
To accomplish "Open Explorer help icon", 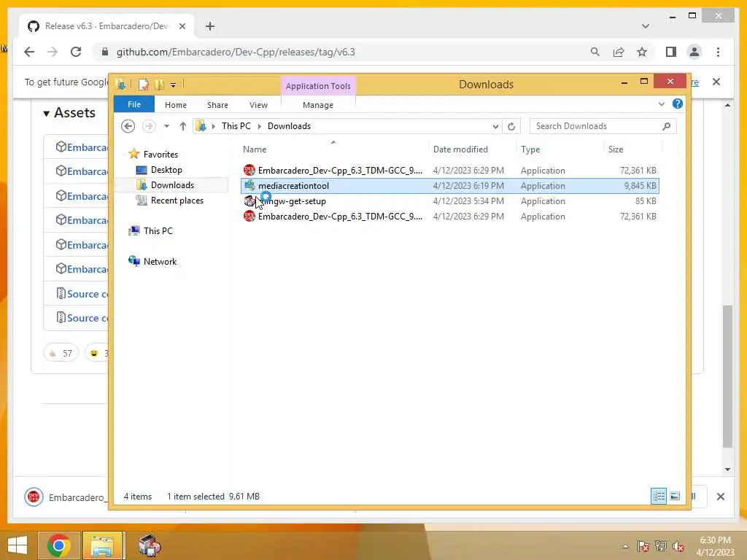I will point(677,104).
